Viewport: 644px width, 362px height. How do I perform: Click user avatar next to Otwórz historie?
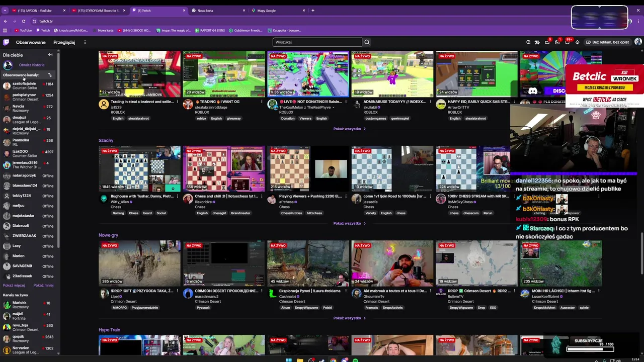[8, 65]
